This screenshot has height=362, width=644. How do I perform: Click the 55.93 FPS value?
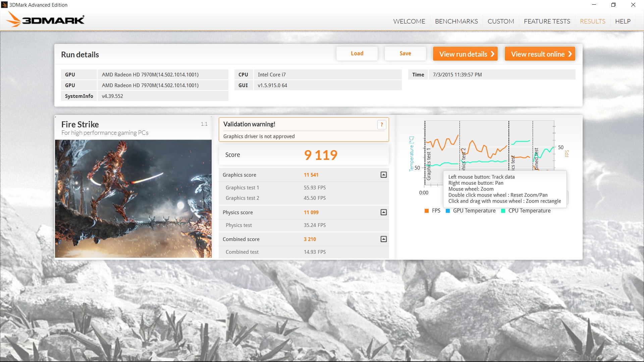315,188
